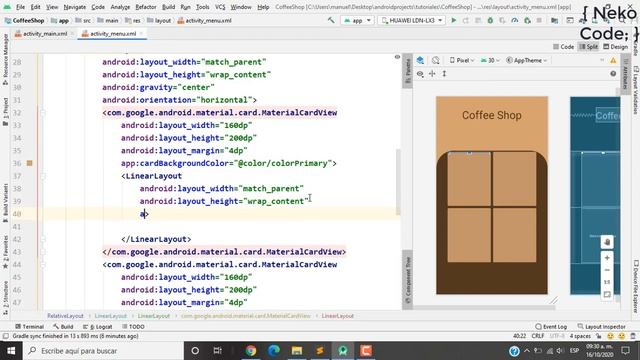Viewport: 640px width, 360px height.
Task: Click the vertical arrows default margins icon
Action: pyautogui.click(x=444, y=74)
